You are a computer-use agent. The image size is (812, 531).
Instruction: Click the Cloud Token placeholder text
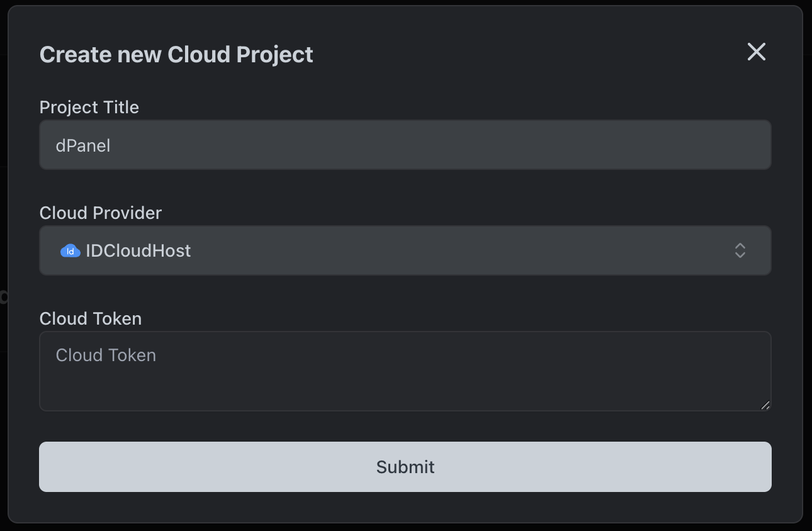click(x=106, y=355)
